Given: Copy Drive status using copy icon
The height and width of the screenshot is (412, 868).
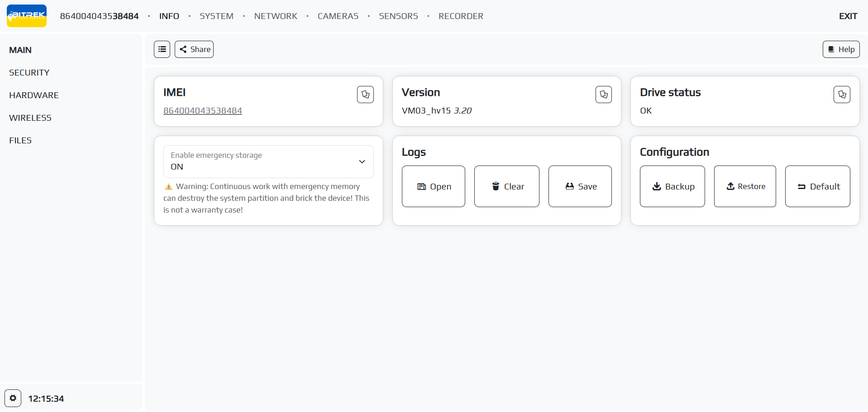Looking at the screenshot, I should coord(841,95).
